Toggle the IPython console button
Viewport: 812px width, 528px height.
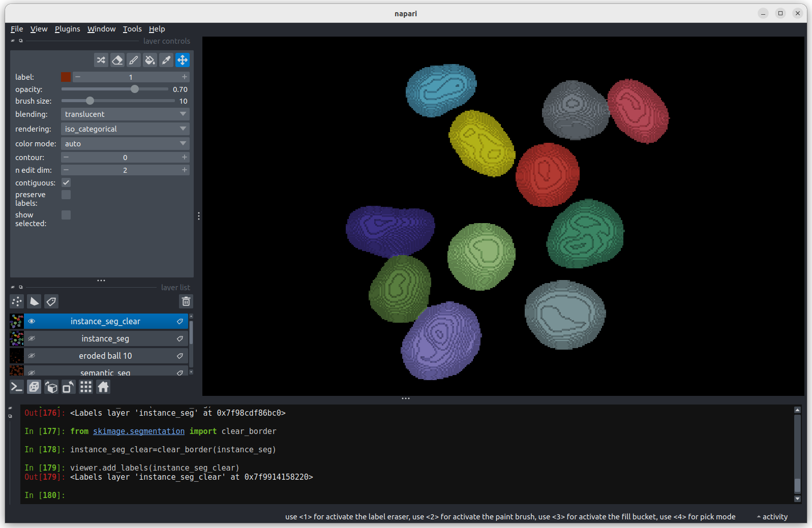pos(17,387)
